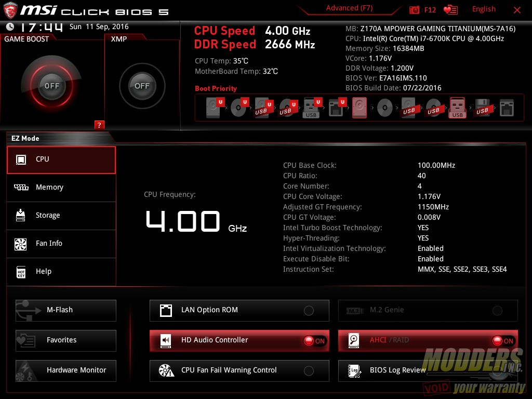Click the AHCI/RAID disk icon

point(353,340)
